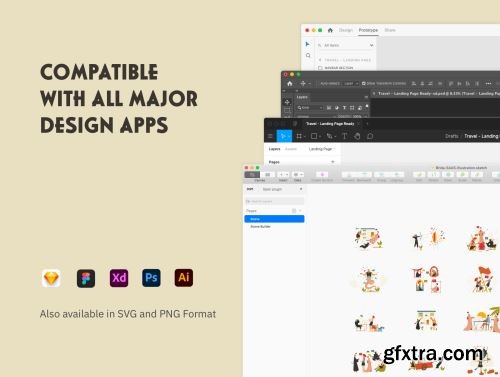
Task: Open the Layers tab in Figma sidebar
Action: [274, 149]
